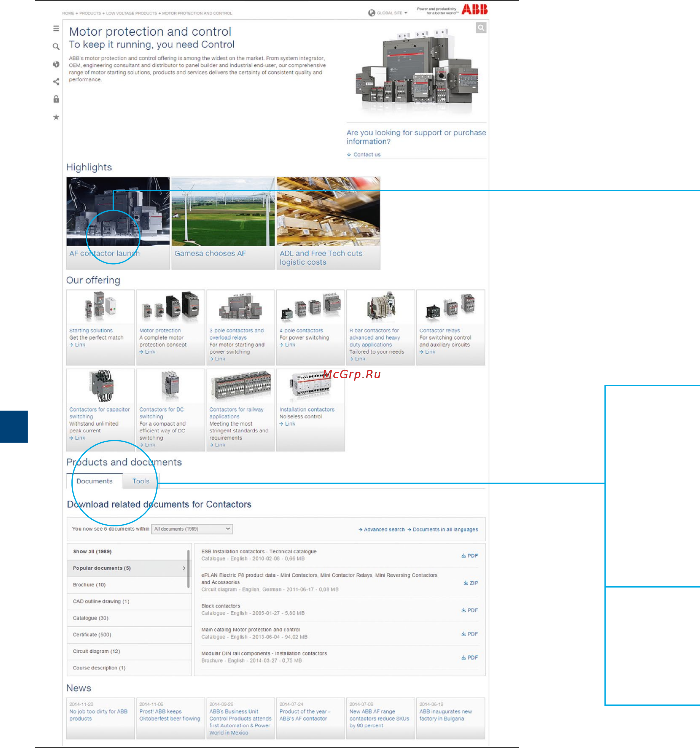Image resolution: width=700 pixels, height=748 pixels.
Task: Open the Global Site dropdown
Action: click(388, 13)
